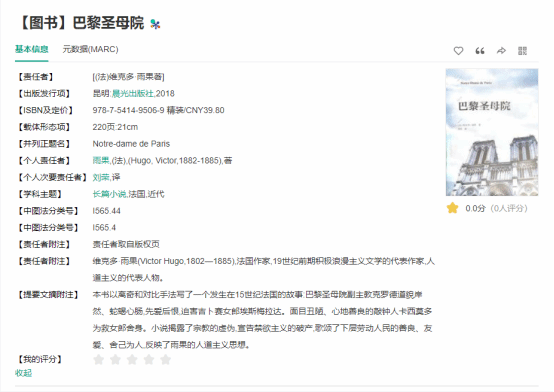Image resolution: width=554 pixels, height=392 pixels.
Task: Open the 巴黎圣母院 book cover thumbnail
Action: pyautogui.click(x=492, y=132)
